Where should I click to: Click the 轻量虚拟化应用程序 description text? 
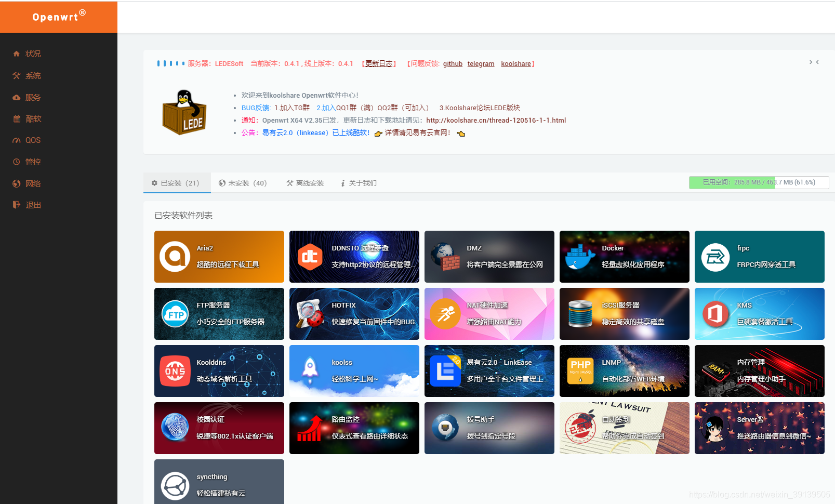pos(633,264)
